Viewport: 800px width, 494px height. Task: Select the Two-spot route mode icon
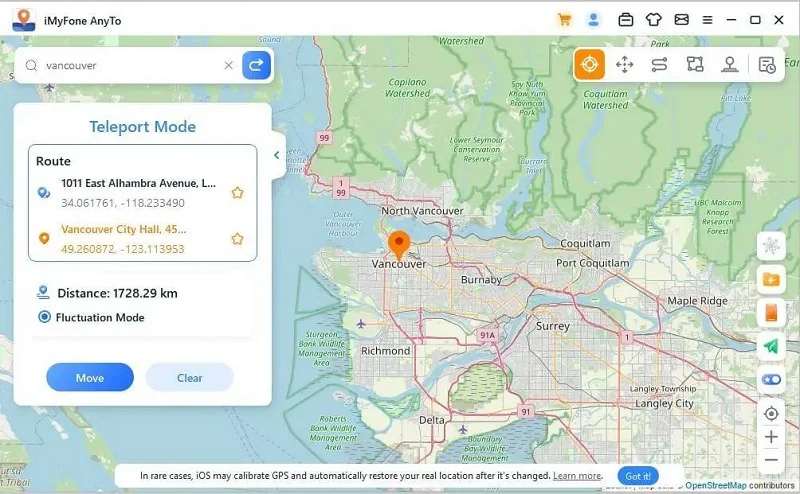pyautogui.click(x=659, y=65)
